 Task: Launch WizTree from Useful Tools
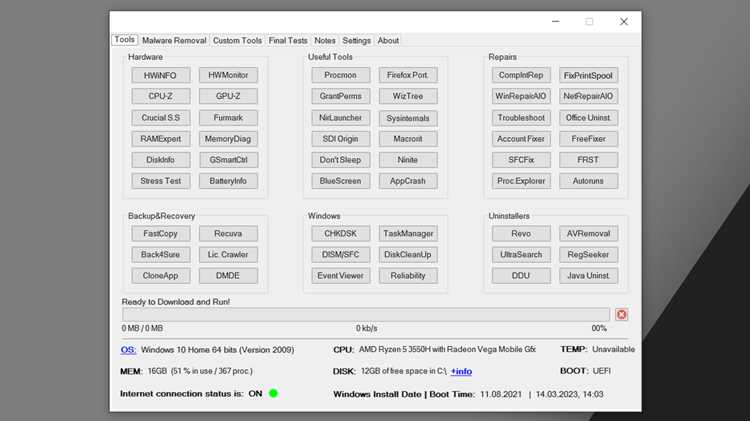click(x=408, y=96)
